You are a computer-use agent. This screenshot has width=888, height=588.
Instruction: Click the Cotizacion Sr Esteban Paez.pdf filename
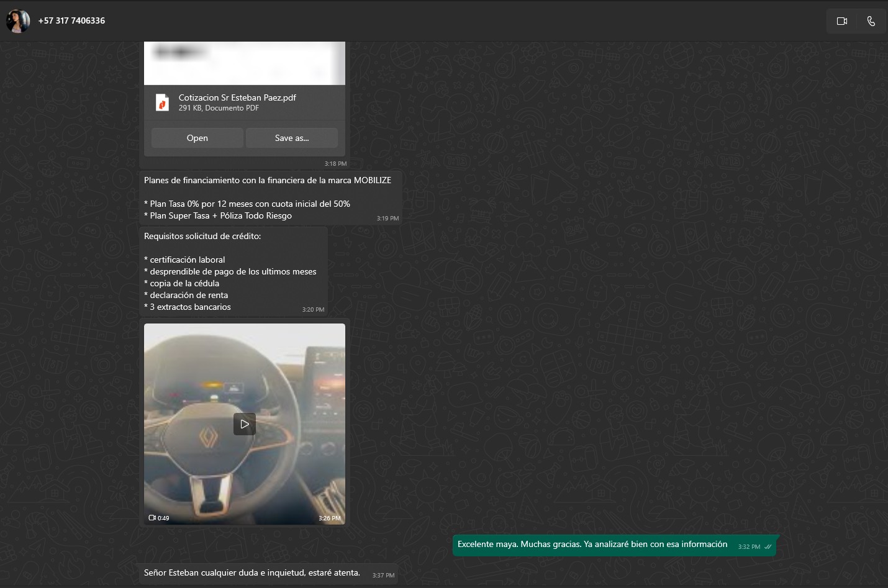237,97
